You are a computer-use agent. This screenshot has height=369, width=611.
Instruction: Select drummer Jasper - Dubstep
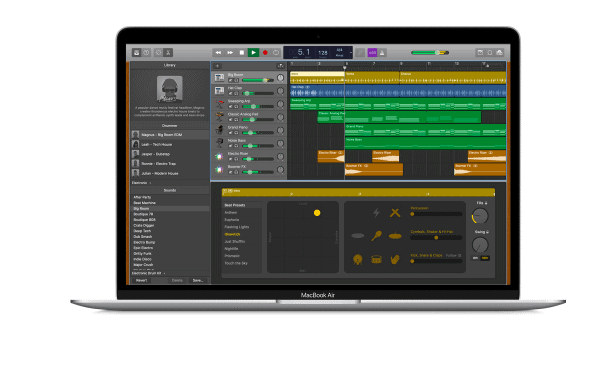click(x=170, y=154)
